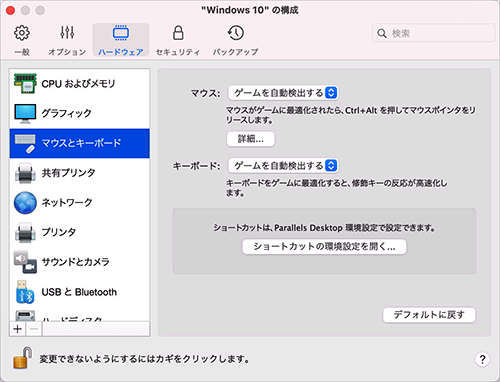Screen dimensions: 500x382
Task: Open the マウス dropdown menu
Action: [283, 93]
